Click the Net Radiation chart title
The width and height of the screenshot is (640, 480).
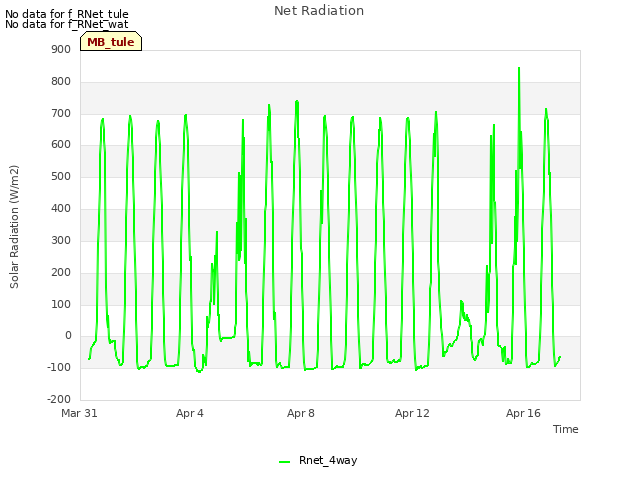point(319,11)
